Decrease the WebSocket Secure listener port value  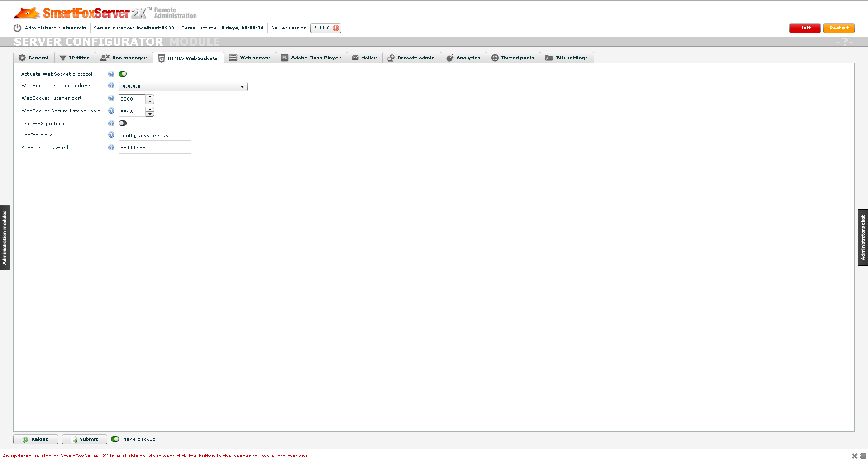point(150,114)
